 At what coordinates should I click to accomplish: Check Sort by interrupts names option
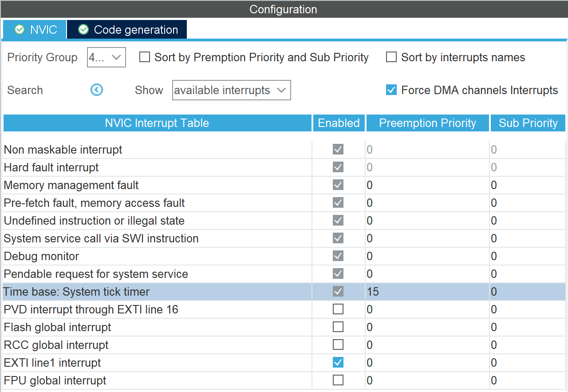pos(391,57)
